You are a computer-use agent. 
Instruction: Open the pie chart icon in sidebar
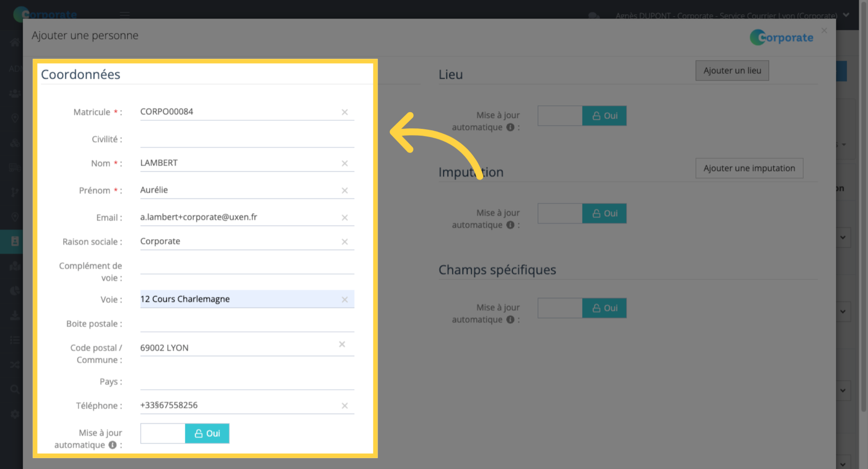[x=15, y=291]
